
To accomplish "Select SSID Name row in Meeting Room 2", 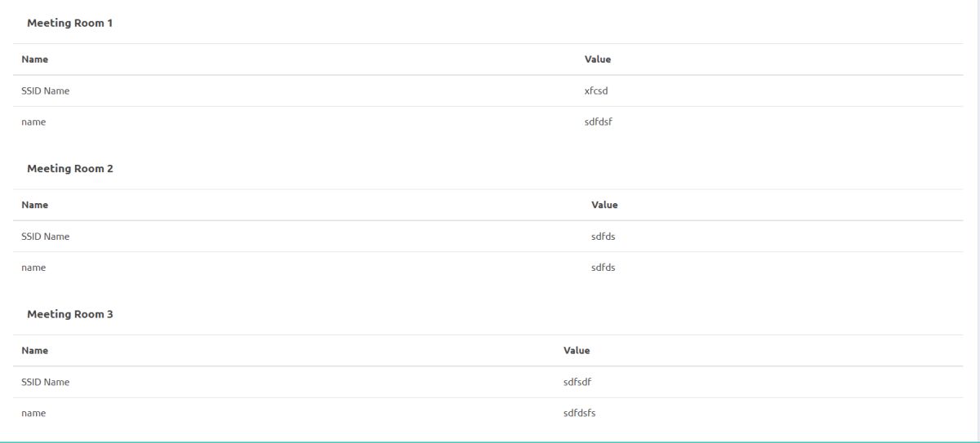I will pos(488,237).
